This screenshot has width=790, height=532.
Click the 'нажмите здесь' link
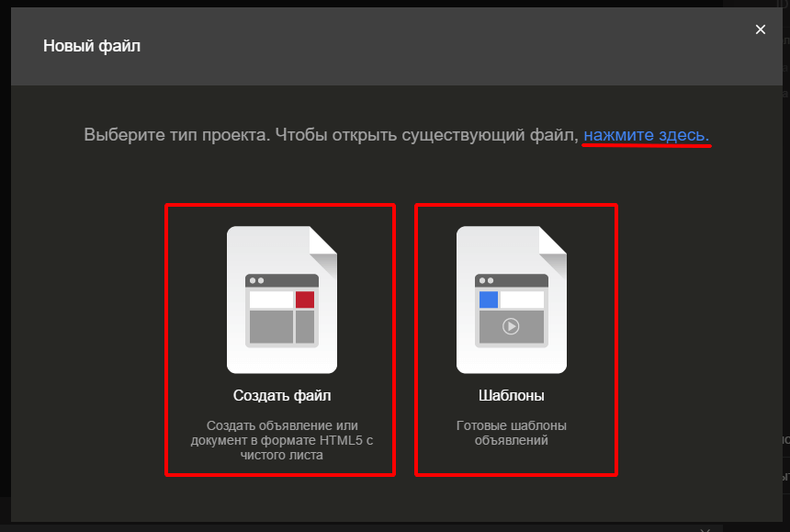click(646, 135)
